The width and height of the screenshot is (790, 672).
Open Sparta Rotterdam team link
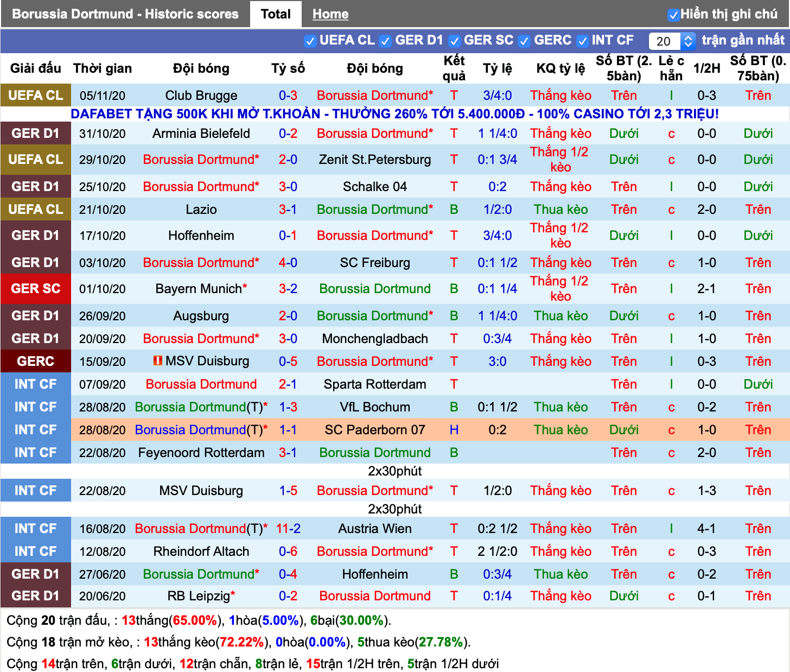click(x=375, y=384)
